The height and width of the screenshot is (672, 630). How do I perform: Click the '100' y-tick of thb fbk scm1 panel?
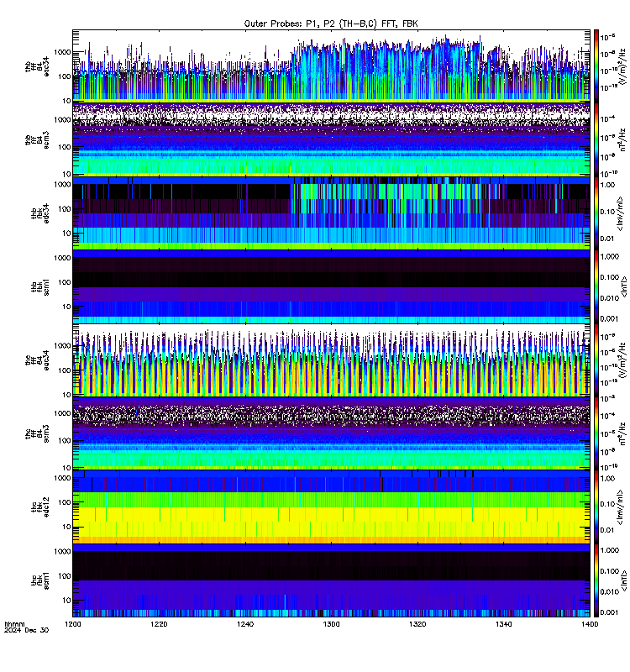click(x=65, y=282)
